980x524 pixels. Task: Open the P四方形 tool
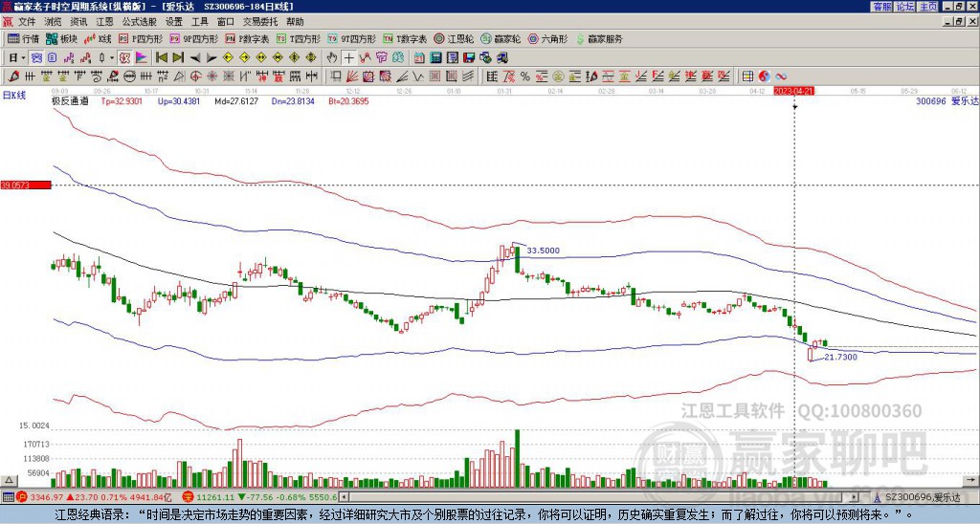[x=141, y=38]
